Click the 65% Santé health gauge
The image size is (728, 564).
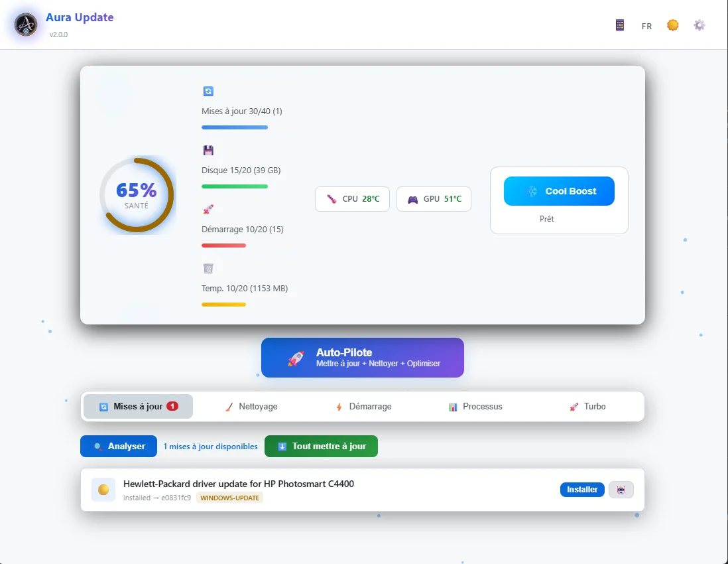pos(137,195)
